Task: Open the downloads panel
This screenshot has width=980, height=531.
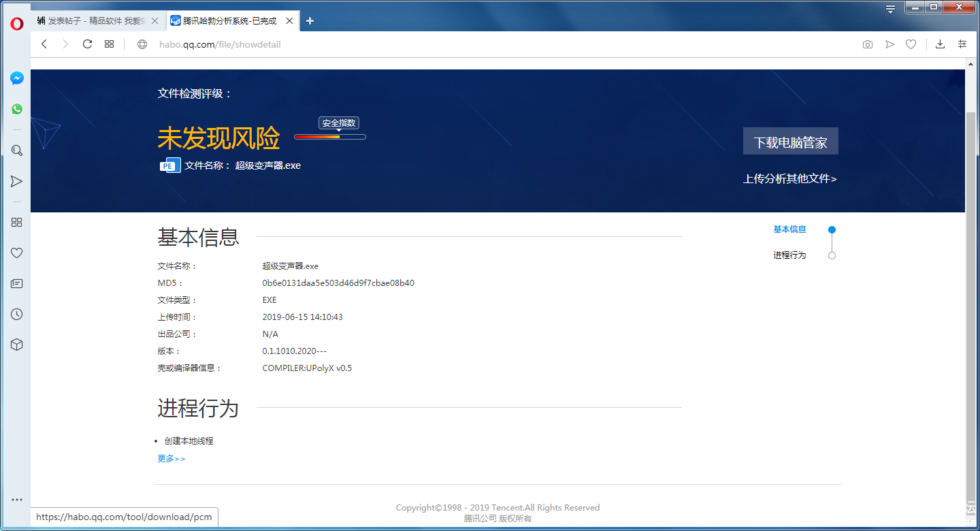Action: [940, 44]
